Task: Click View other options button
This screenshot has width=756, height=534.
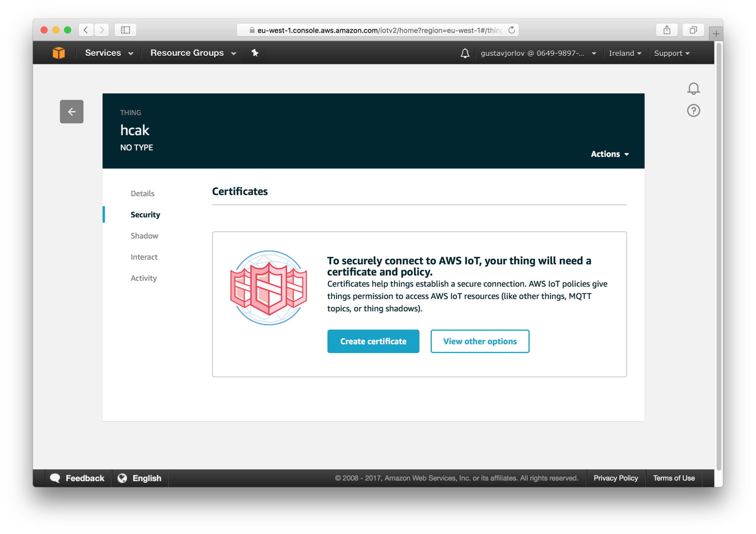Action: [x=480, y=341]
